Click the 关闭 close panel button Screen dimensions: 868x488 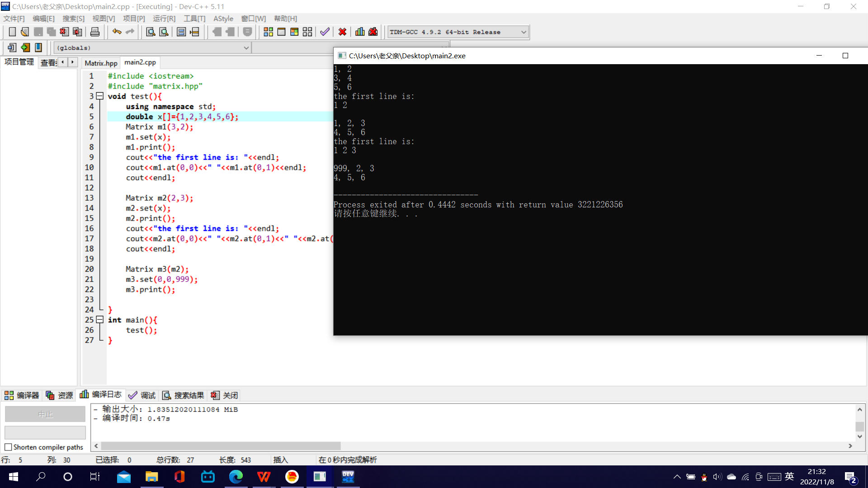coord(225,395)
